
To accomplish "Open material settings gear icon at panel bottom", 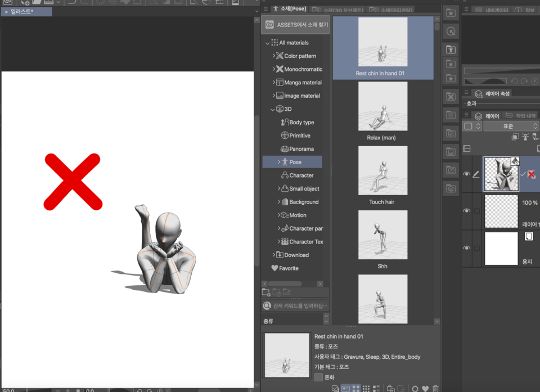I will coord(415,388).
